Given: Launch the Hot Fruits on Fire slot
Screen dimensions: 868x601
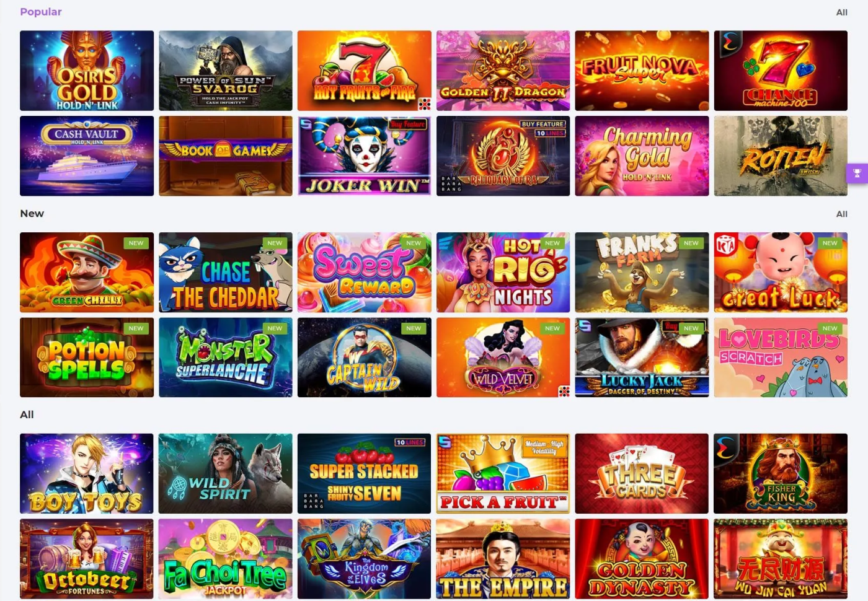Looking at the screenshot, I should point(365,71).
